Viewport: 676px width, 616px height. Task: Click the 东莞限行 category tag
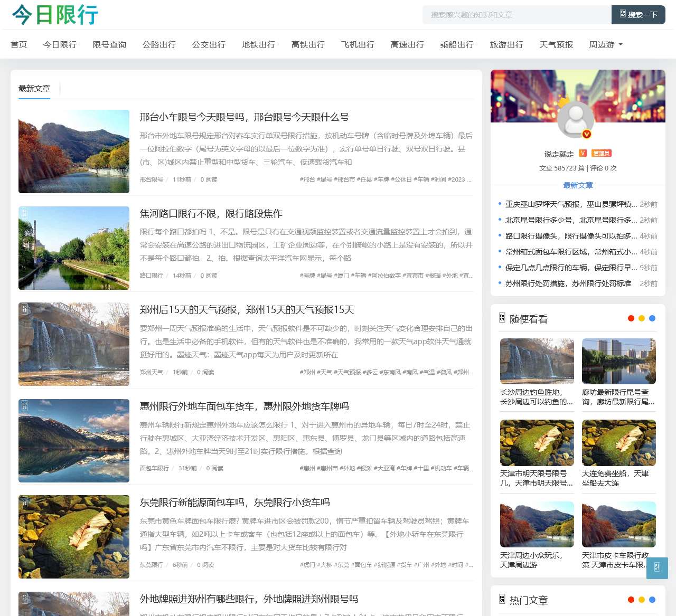[152, 565]
